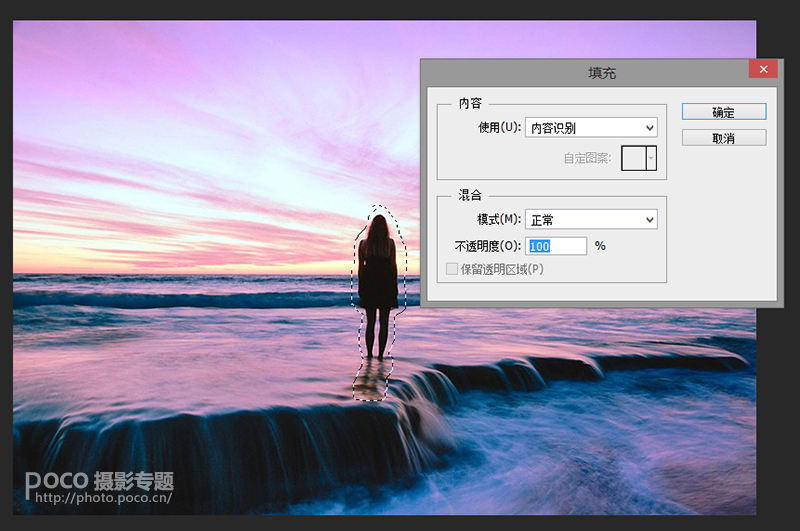Click the 不透明度 input field with 100
The height and width of the screenshot is (531, 800).
point(556,246)
